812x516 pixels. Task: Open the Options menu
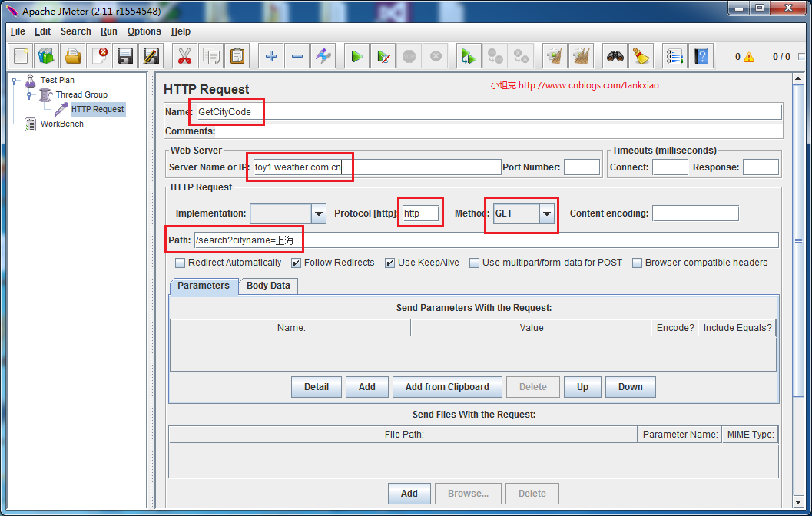[144, 31]
